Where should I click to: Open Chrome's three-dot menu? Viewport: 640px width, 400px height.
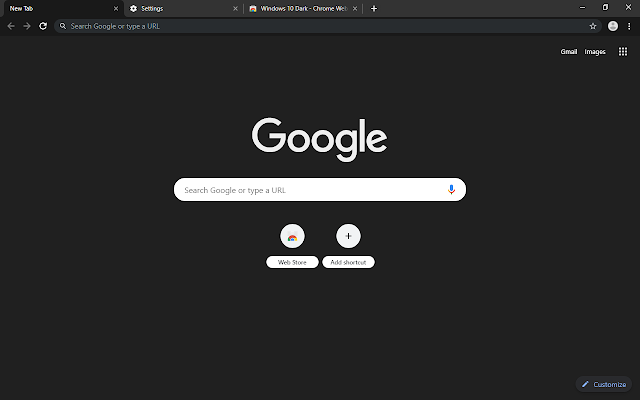pos(629,26)
